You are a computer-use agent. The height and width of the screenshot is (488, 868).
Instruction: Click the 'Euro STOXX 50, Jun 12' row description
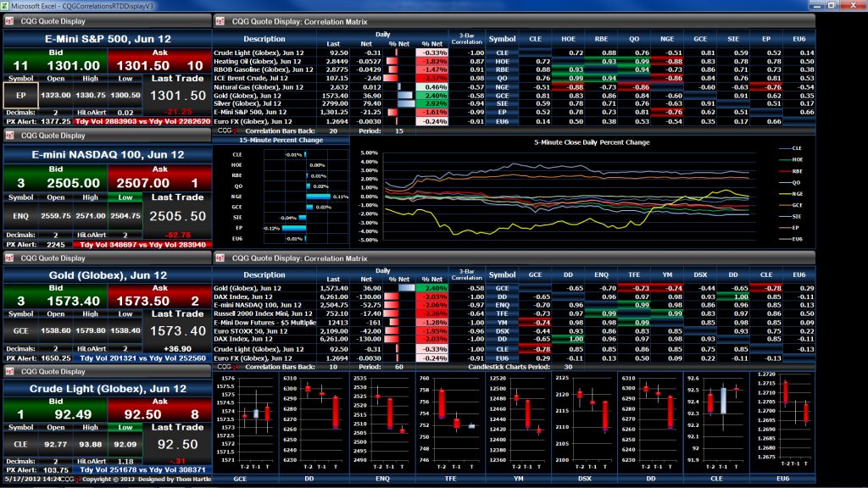click(x=250, y=331)
